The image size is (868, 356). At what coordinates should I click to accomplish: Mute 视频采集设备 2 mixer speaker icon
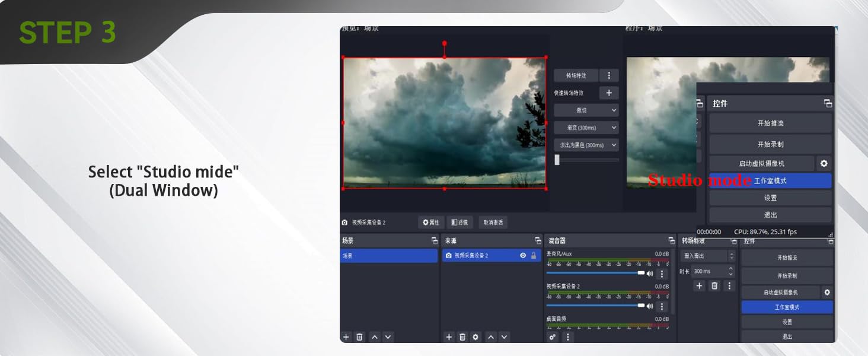pyautogui.click(x=650, y=306)
